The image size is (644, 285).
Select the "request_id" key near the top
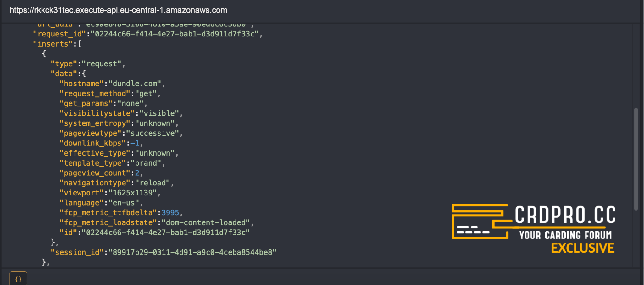point(59,34)
